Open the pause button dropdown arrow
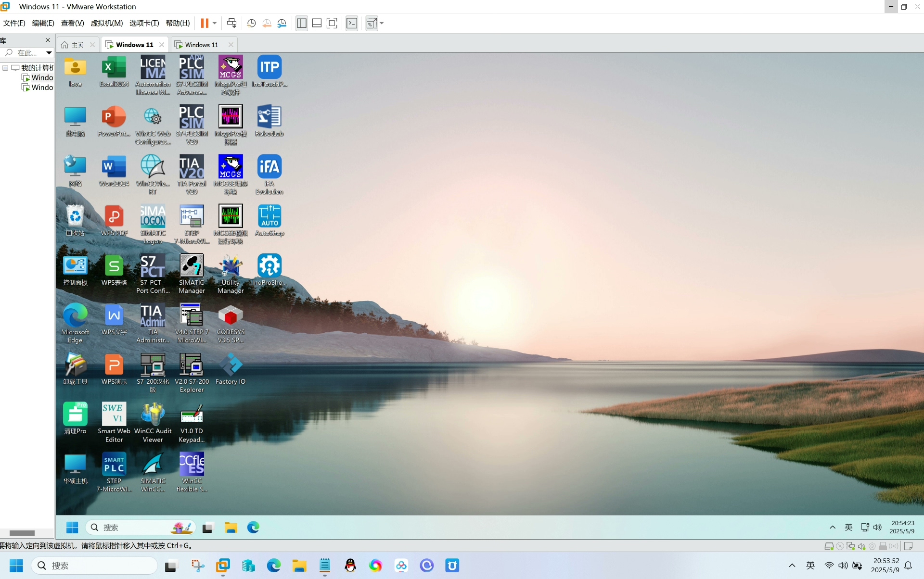The image size is (924, 579). pos(215,23)
